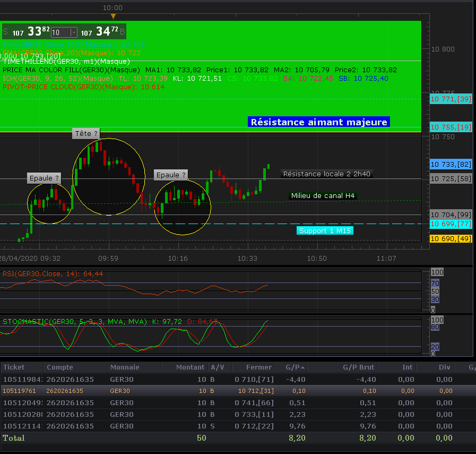Click the cyan 'Support 1 M15' label
This screenshot has height=454, width=476.
coord(325,230)
